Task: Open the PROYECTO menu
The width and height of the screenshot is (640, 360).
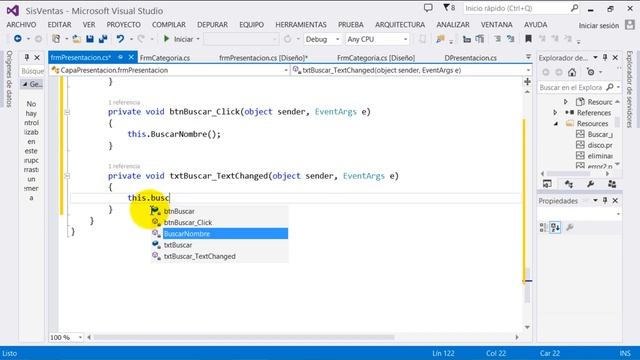Action: tap(124, 25)
